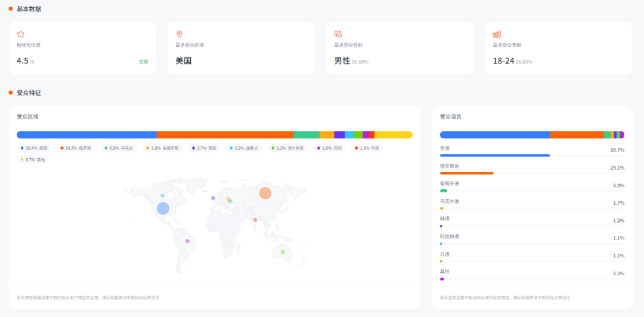Click the world map in 受众区域 card

point(215,225)
